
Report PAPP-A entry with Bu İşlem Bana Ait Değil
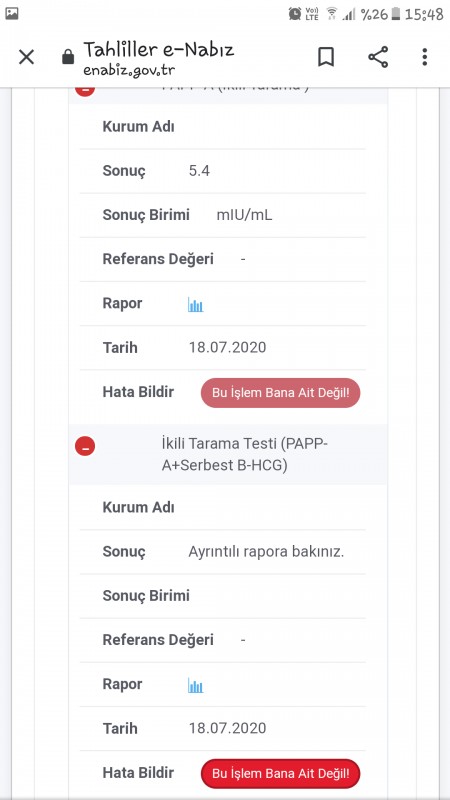[x=281, y=393]
